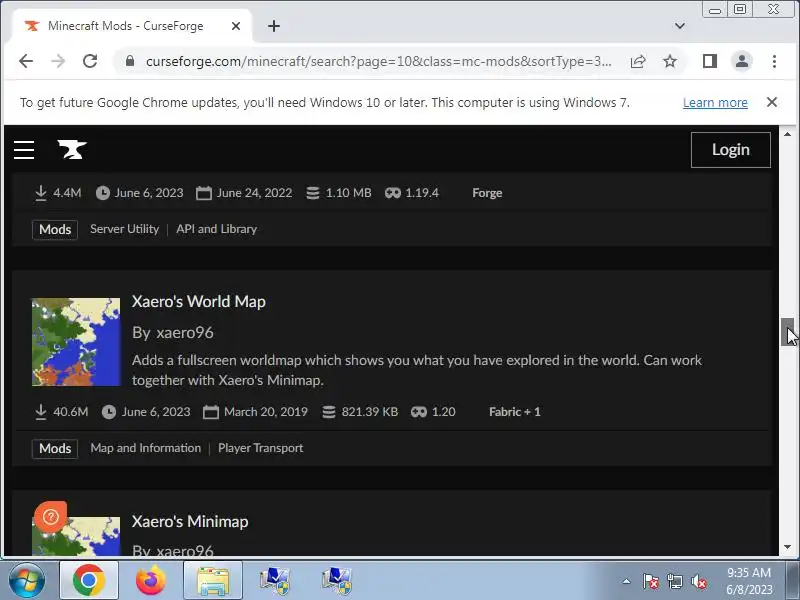The height and width of the screenshot is (600, 800).
Task: Click the taskbar clock showing 9:35 AM
Action: pos(749,581)
